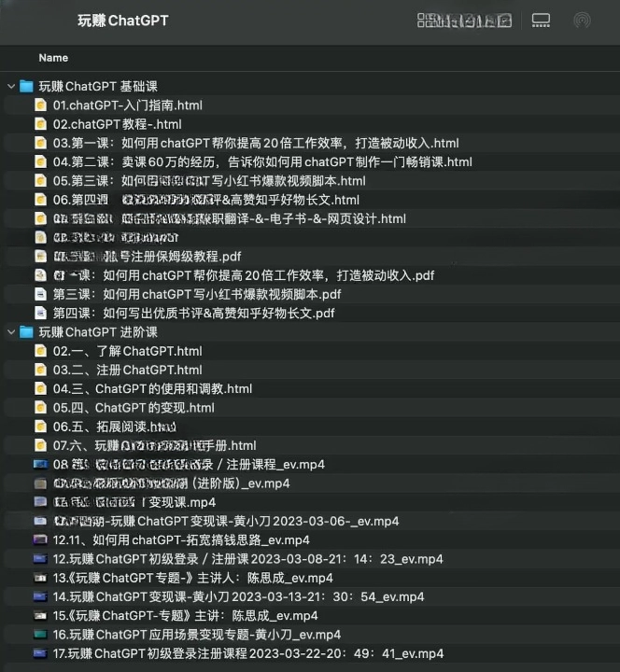Screen dimensions: 620x672
Task: Select the 玩赚ChatGPT 进阶课 folder icon
Action: [26, 332]
